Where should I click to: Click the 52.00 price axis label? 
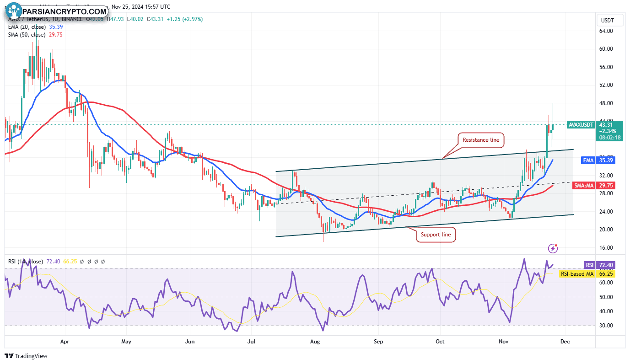coord(607,85)
